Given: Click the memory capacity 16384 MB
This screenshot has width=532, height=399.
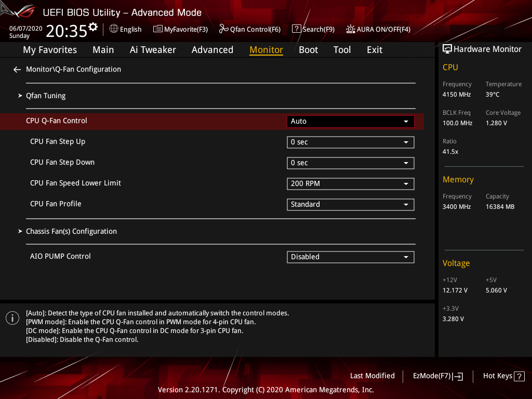Looking at the screenshot, I should 500,207.
